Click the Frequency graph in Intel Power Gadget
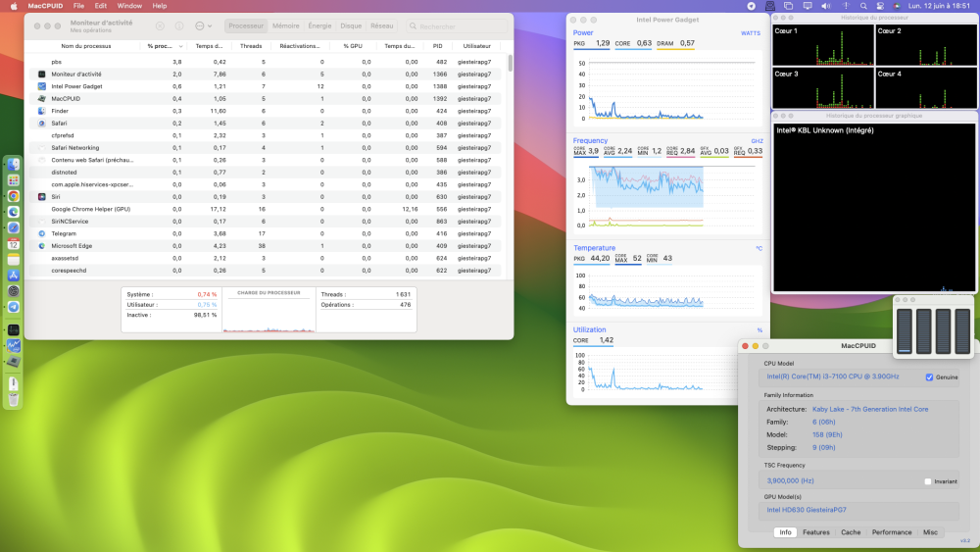980x552 pixels. tap(666, 196)
